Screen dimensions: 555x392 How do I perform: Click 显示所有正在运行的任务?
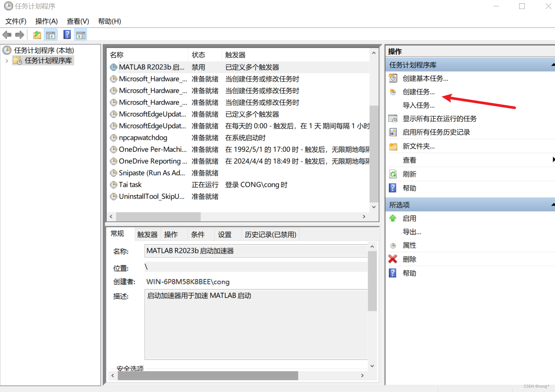pos(439,119)
